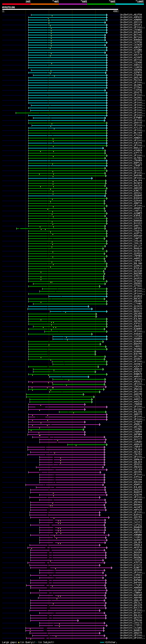
Task: Click the UniRef100_B2RYU1 label
Action: (131, 515)
